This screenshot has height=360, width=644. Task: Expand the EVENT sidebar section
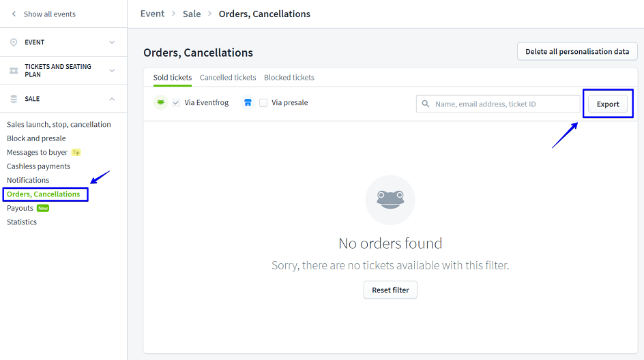point(112,42)
